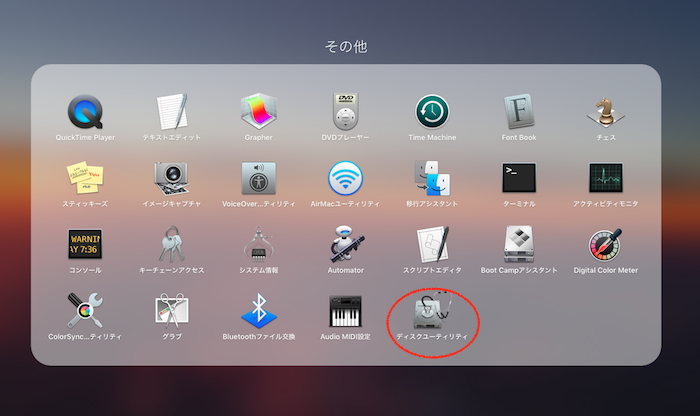Open the チェス chess app

606,112
